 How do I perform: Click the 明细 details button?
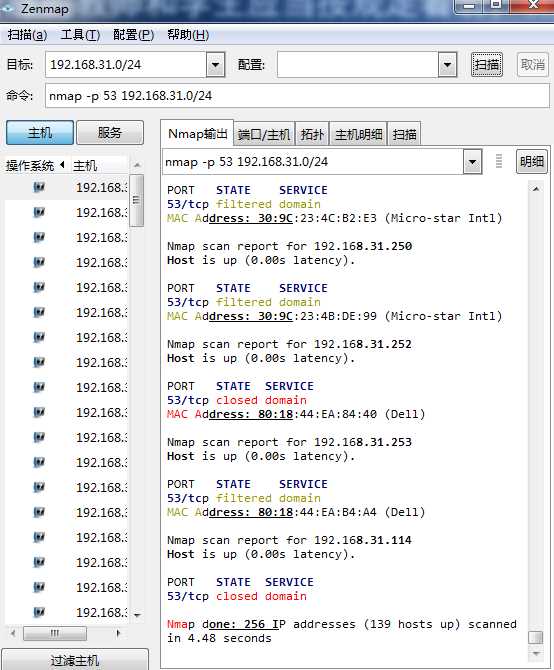(x=532, y=162)
